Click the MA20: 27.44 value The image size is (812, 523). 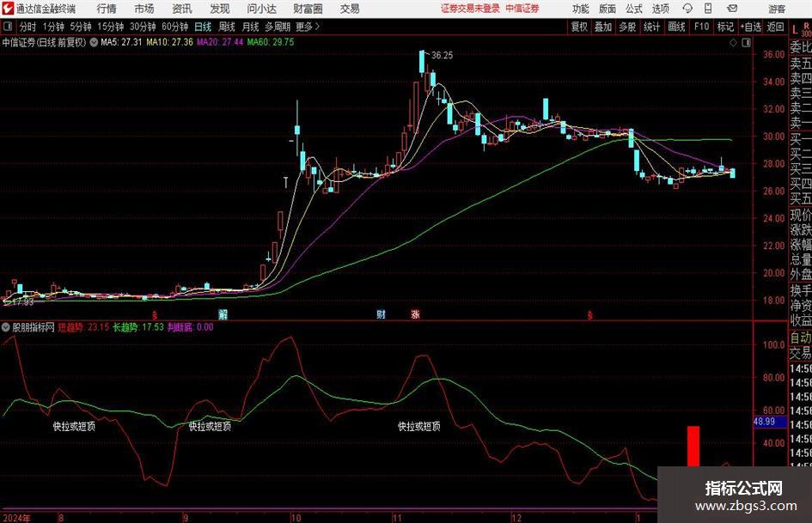click(x=220, y=42)
